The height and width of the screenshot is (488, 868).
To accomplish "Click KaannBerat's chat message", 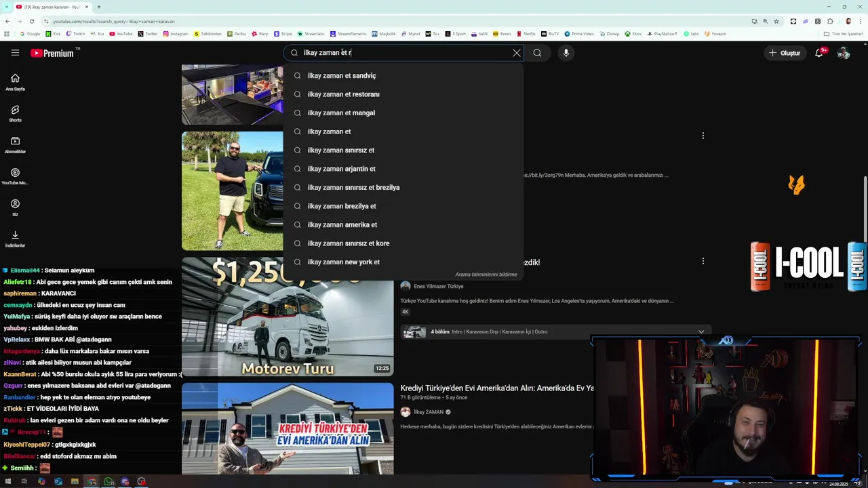I will (92, 374).
